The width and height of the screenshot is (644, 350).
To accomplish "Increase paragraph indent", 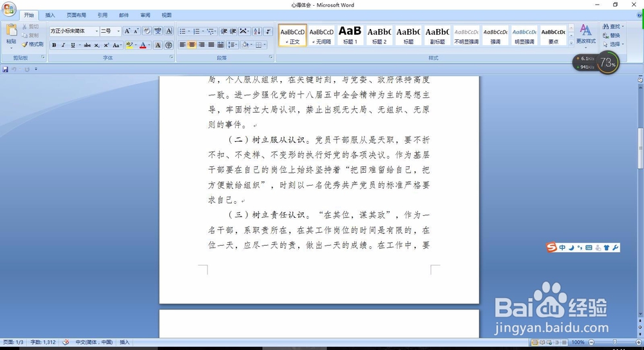I will [233, 31].
